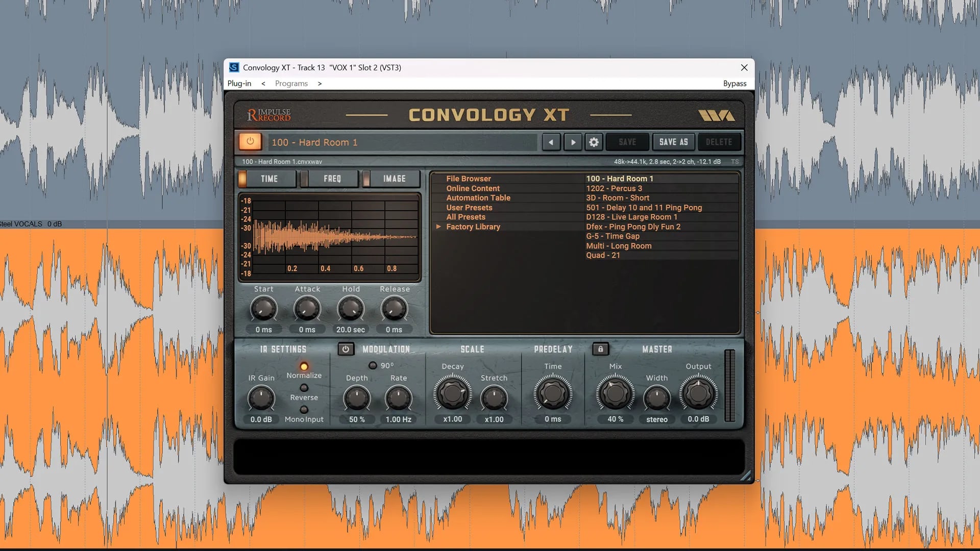Switch to the IMAGE tab
Viewport: 980px width, 551px height.
(394, 179)
